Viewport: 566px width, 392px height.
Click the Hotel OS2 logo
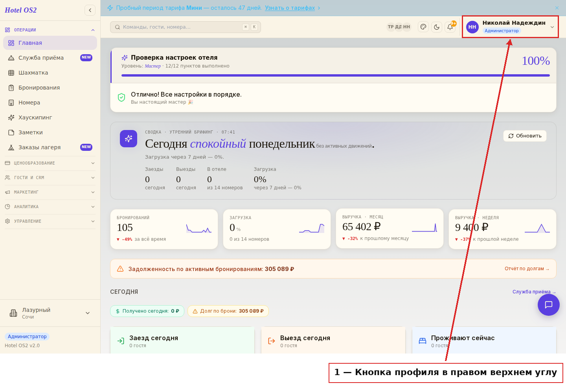pos(20,10)
